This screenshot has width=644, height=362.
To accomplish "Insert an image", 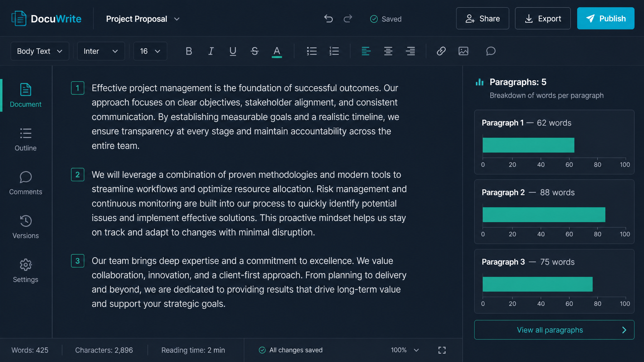I will pyautogui.click(x=463, y=51).
